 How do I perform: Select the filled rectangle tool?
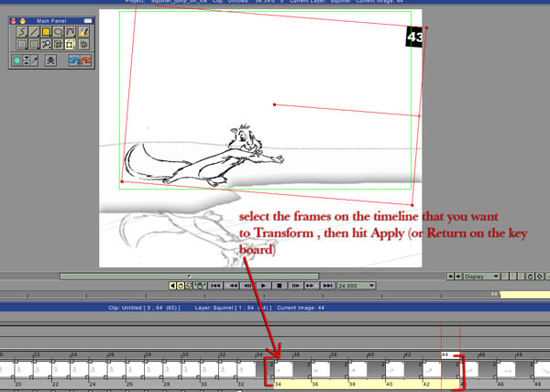point(46,32)
